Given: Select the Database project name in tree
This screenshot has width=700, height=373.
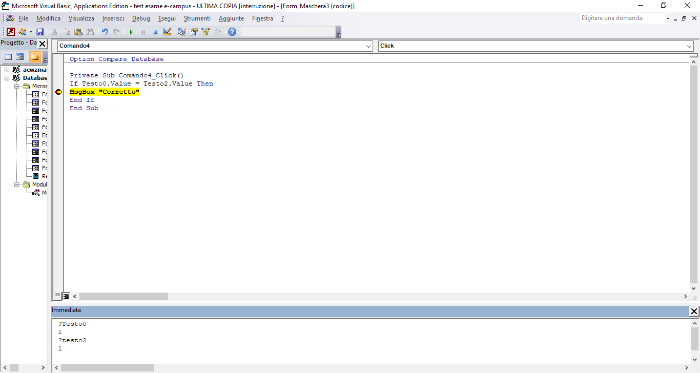Looking at the screenshot, I should click(34, 78).
